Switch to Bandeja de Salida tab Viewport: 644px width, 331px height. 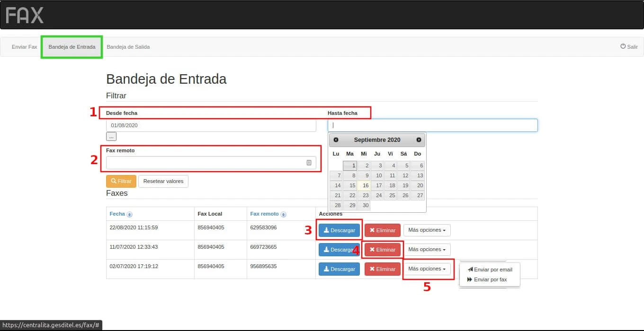[128, 47]
